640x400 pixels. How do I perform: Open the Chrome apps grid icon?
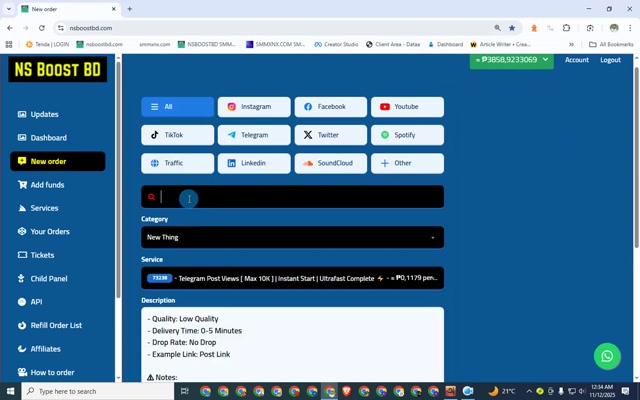click(9, 44)
